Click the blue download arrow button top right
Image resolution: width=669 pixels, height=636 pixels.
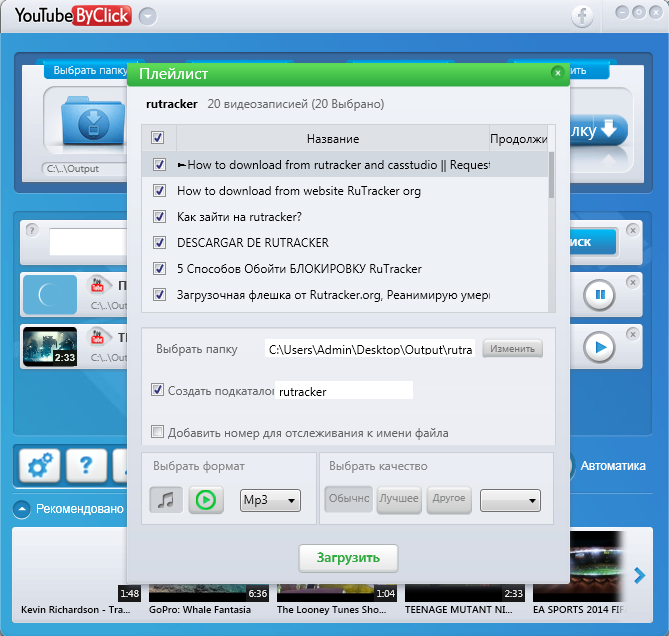599,130
